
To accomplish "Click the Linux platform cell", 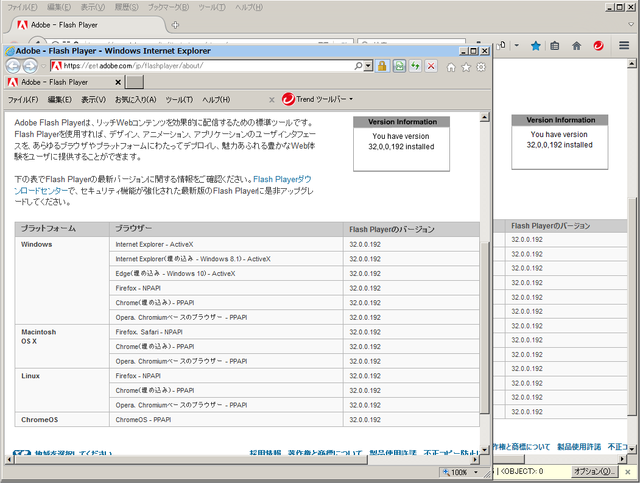I will (x=62, y=390).
